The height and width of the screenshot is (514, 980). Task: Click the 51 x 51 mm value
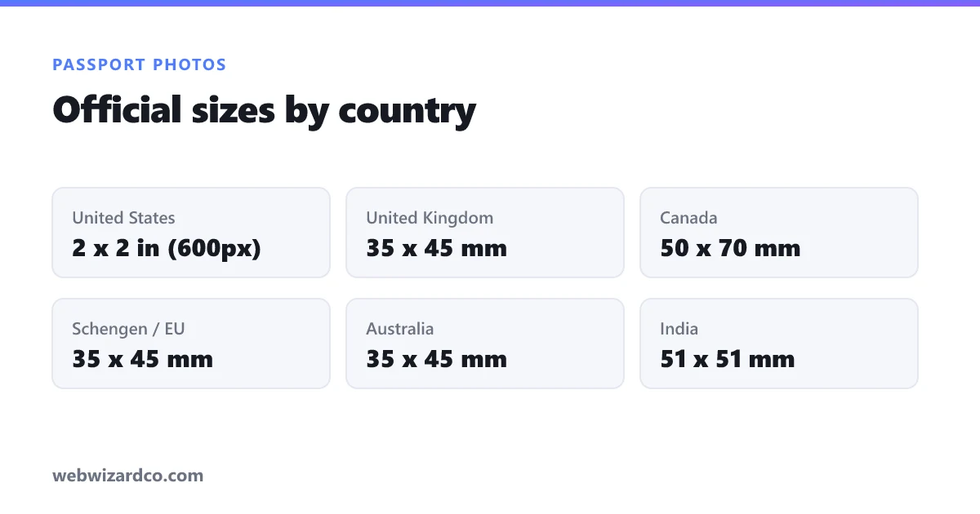(727, 359)
